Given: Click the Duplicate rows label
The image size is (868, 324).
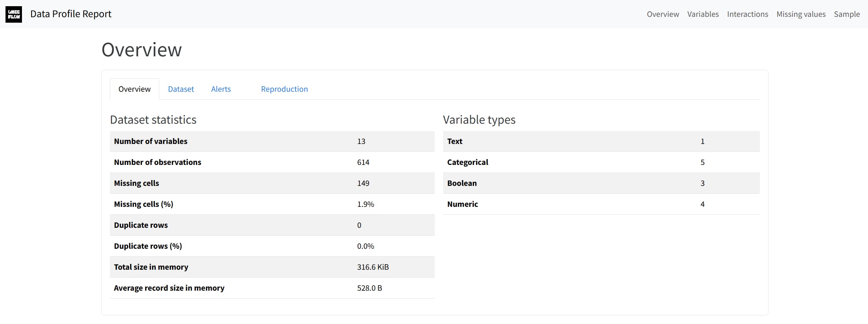Looking at the screenshot, I should [x=141, y=225].
